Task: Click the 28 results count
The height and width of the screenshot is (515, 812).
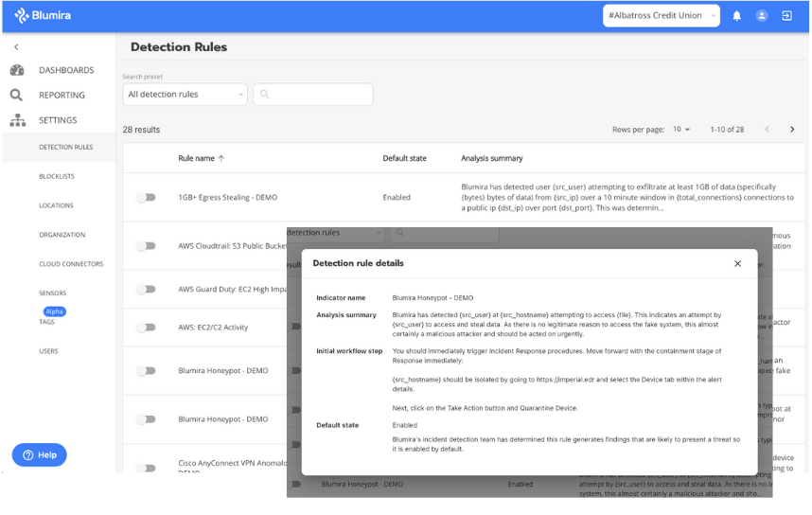Action: [x=141, y=130]
